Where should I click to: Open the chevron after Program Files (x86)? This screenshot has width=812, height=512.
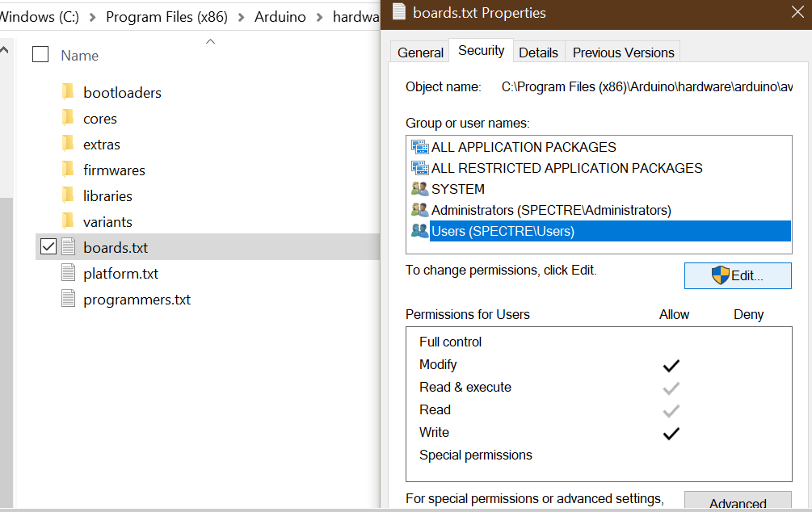241,17
